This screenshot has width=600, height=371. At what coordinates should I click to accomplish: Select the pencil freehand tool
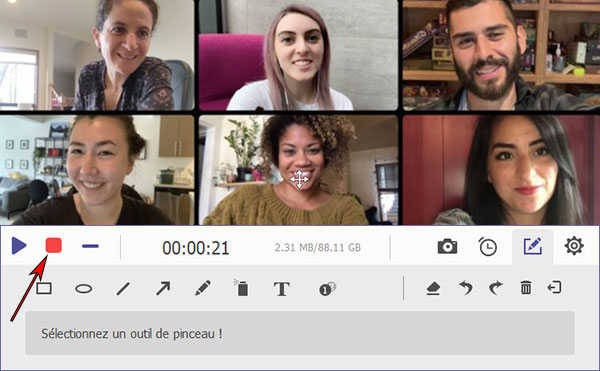pos(203,288)
